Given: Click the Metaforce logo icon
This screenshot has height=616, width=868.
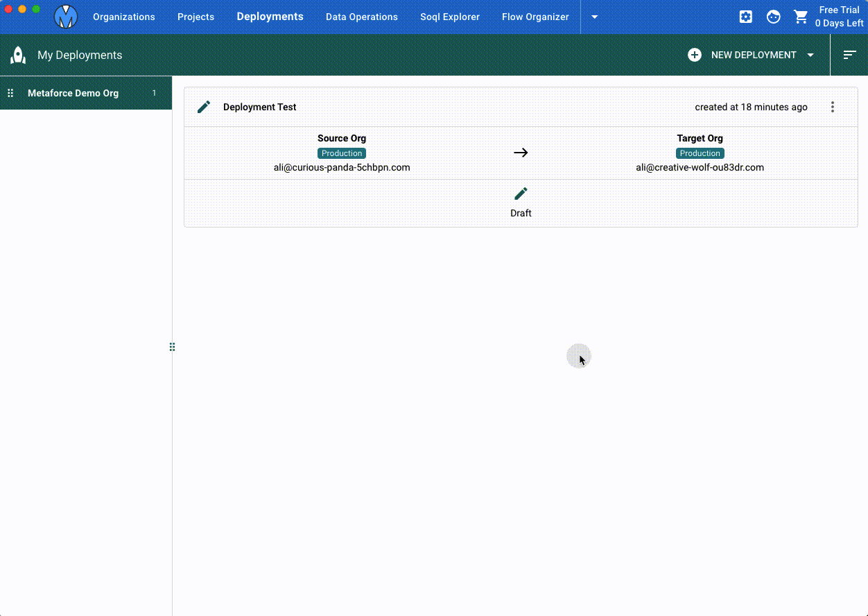Looking at the screenshot, I should [66, 17].
